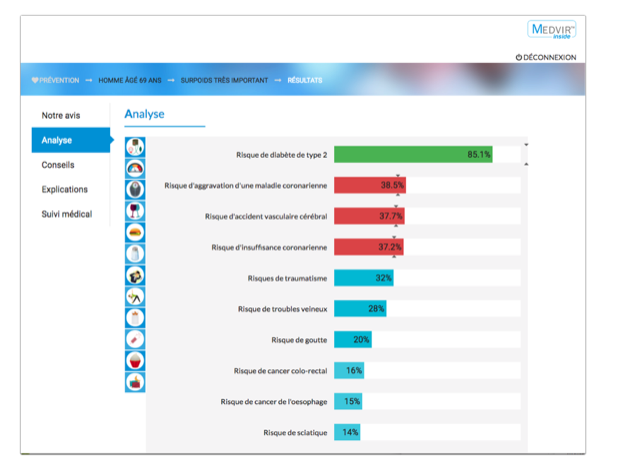Switch to the Explications section
The height and width of the screenshot is (470, 640).
[64, 189]
